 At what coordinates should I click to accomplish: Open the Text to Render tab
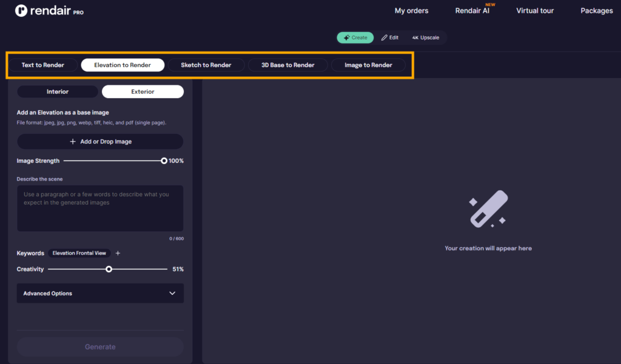coord(43,65)
